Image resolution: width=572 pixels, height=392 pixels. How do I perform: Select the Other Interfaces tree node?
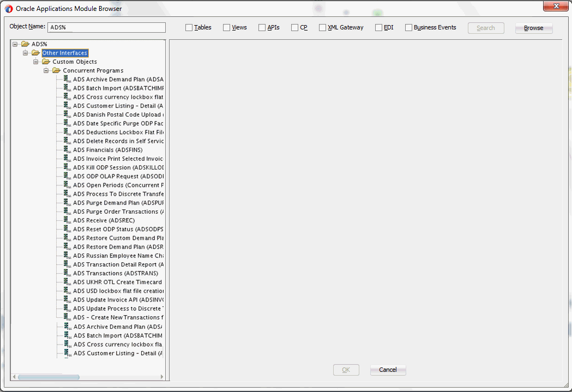65,53
